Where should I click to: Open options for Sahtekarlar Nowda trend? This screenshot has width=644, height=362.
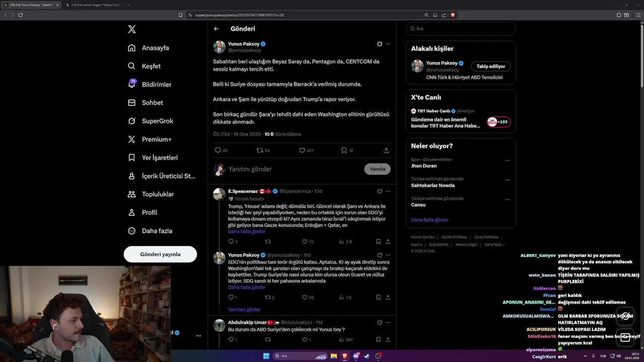tap(507, 180)
